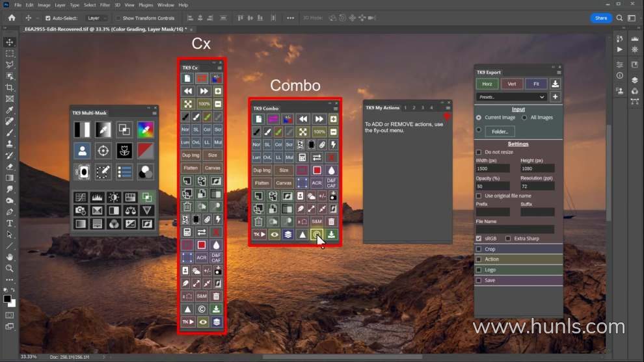Click the Share button
The height and width of the screenshot is (362, 644).
[x=601, y=18]
